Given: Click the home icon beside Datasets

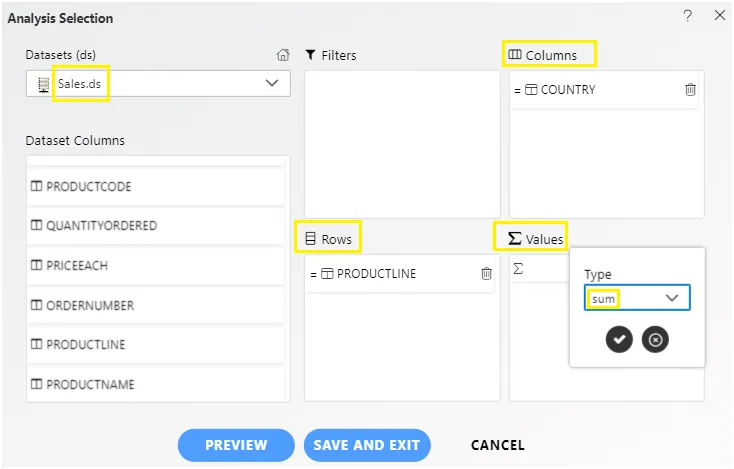Looking at the screenshot, I should pyautogui.click(x=283, y=55).
